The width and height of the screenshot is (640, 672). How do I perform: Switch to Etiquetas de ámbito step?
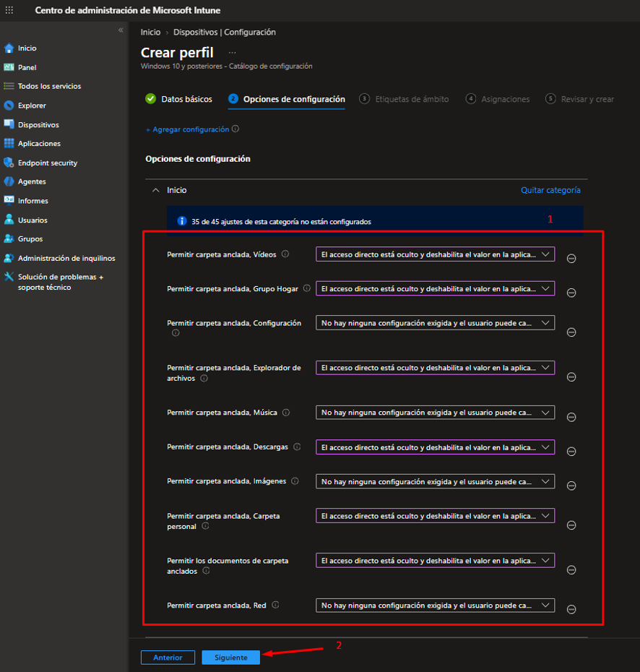(x=404, y=99)
